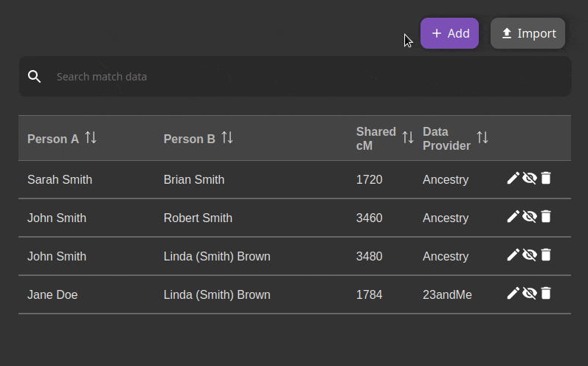Hide the John Smith and Robert Smith match
Viewport: 588px width, 366px height.
530,216
